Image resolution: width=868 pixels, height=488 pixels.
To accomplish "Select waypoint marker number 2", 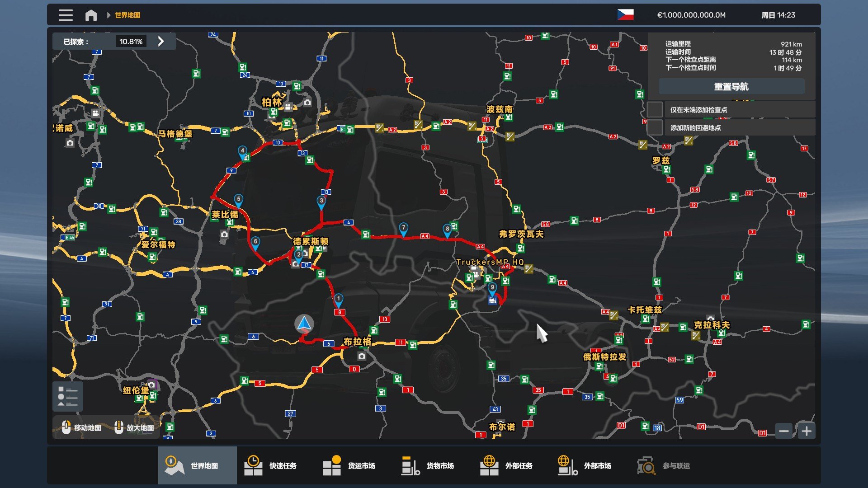I will tap(299, 256).
